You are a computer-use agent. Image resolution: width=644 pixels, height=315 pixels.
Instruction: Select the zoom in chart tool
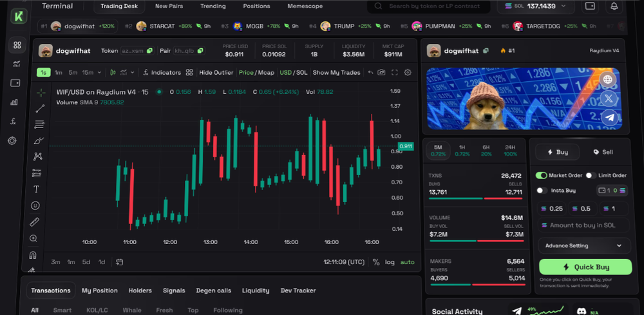click(x=33, y=238)
